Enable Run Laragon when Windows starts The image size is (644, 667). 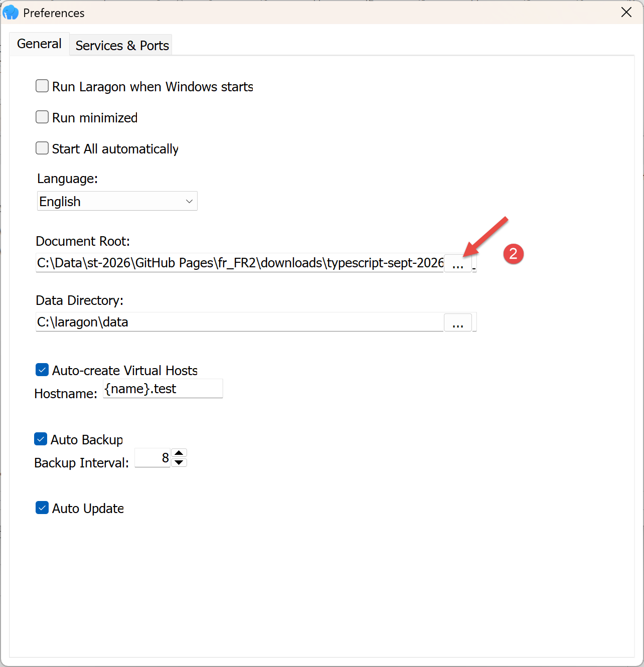click(x=42, y=86)
